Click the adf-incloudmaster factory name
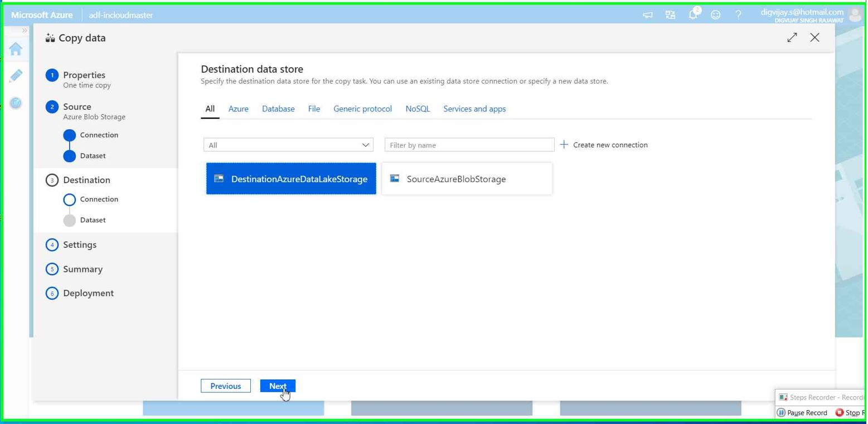The image size is (868, 424). click(x=121, y=15)
